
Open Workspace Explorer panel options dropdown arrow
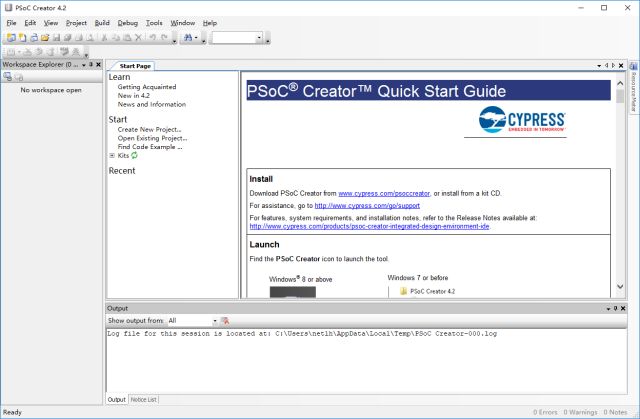click(x=84, y=65)
